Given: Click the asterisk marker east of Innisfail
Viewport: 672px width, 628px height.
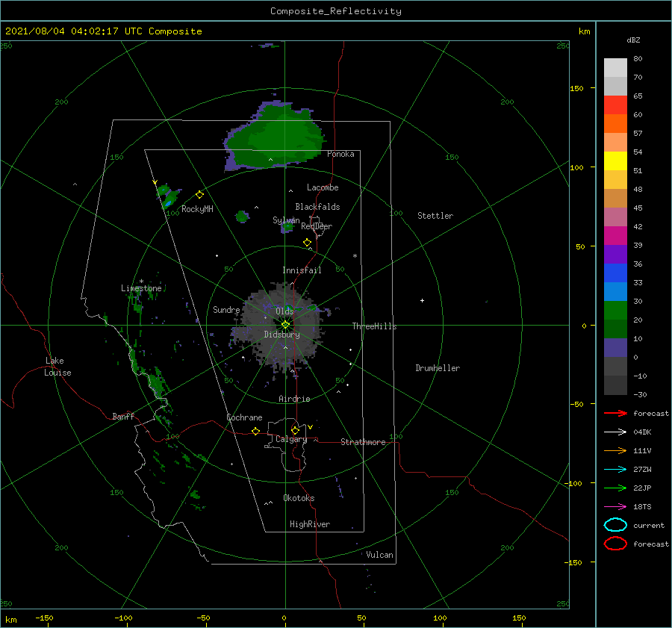Looking at the screenshot, I should click(355, 256).
